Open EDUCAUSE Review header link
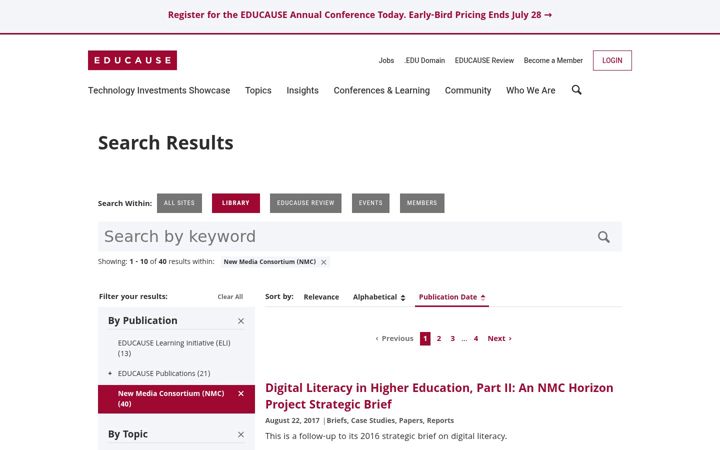Viewport: 720px width, 450px height. [484, 61]
